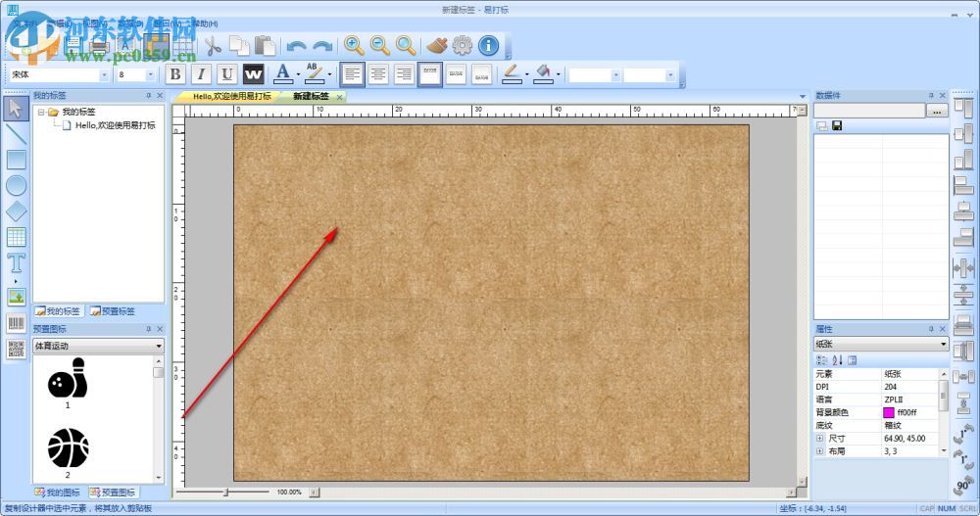Viewport: 980px width, 516px height.
Task: Select the QR code tool
Action: point(17,349)
